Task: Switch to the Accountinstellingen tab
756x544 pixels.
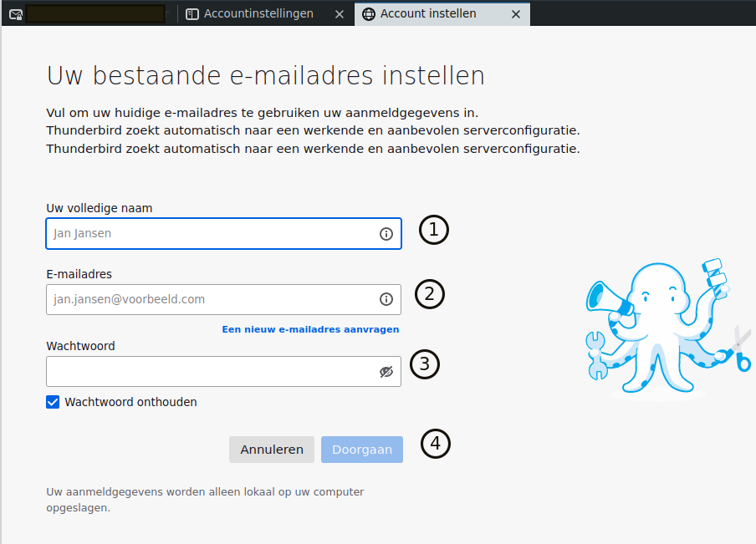Action: click(x=265, y=14)
